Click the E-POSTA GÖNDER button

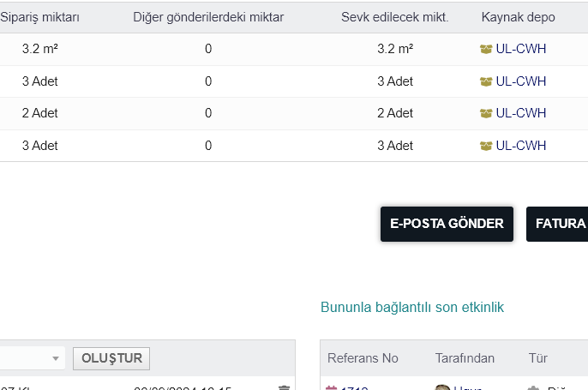tap(447, 224)
